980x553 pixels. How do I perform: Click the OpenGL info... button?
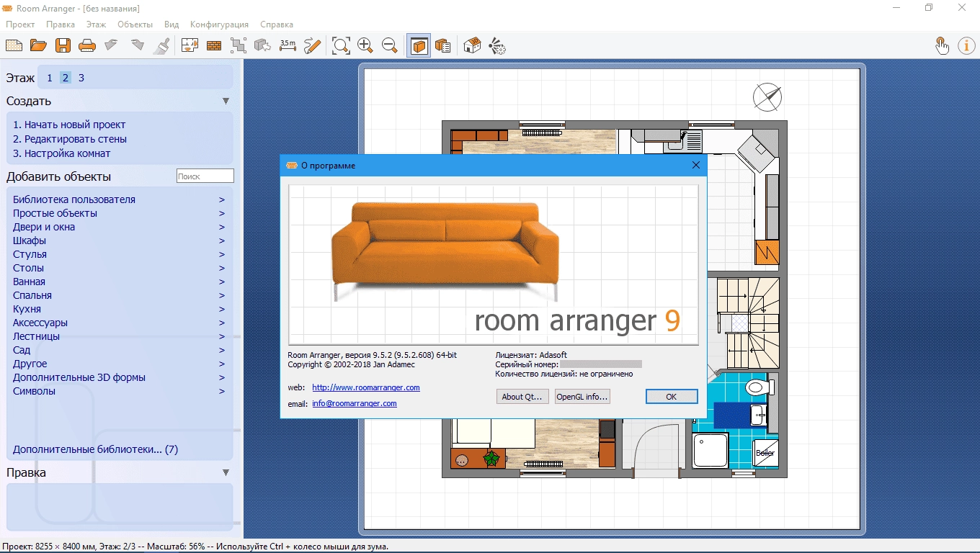tap(582, 397)
